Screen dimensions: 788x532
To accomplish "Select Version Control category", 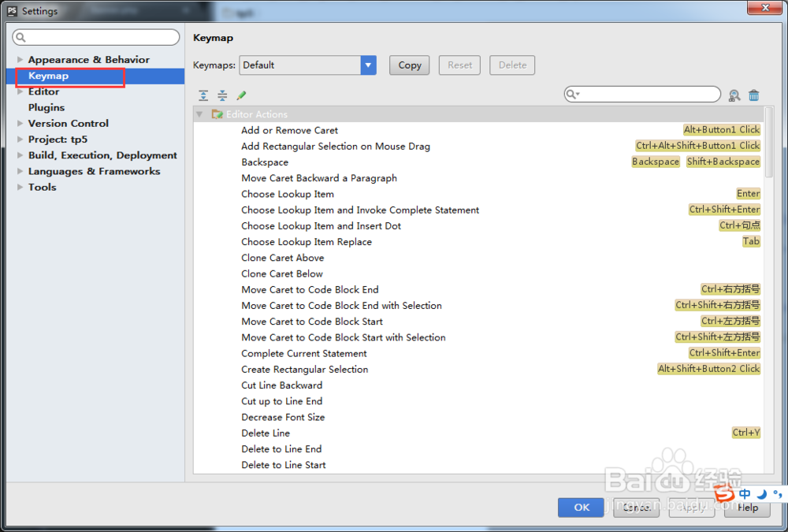I will coord(69,123).
